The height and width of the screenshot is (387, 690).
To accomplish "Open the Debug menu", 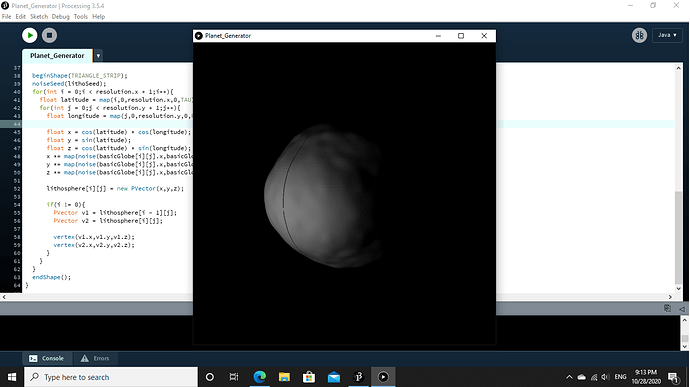I will point(61,17).
